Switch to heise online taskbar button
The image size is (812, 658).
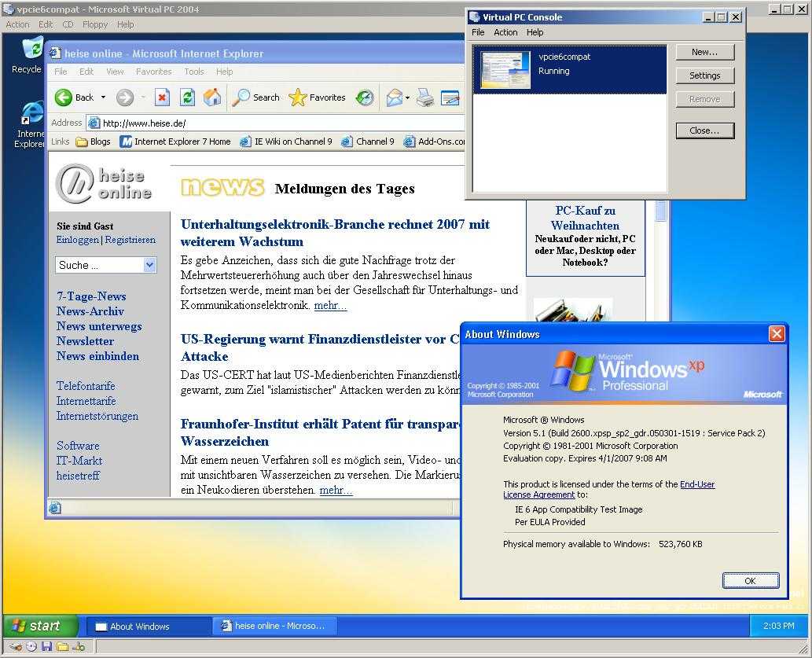[x=274, y=626]
